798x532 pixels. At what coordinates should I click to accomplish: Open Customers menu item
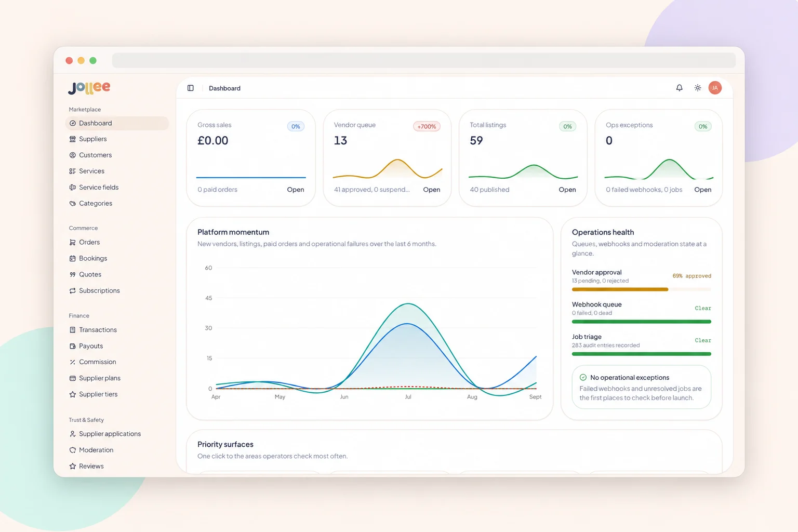pos(117,155)
